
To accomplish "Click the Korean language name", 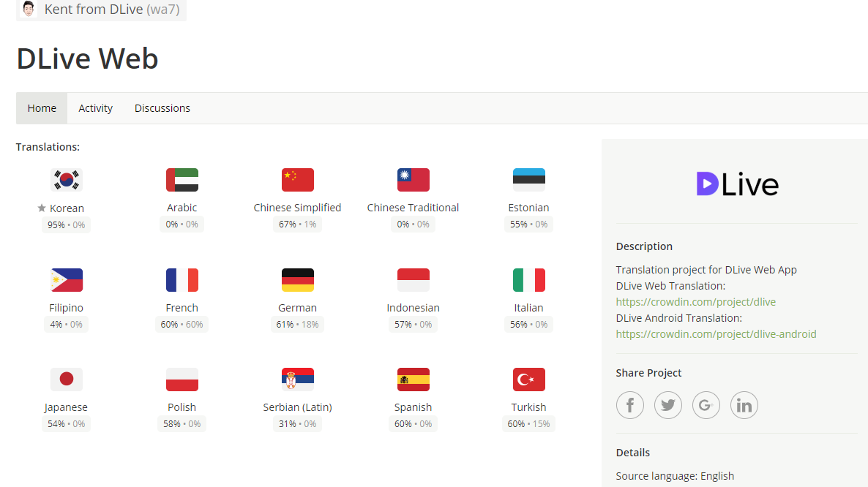I will (x=67, y=208).
